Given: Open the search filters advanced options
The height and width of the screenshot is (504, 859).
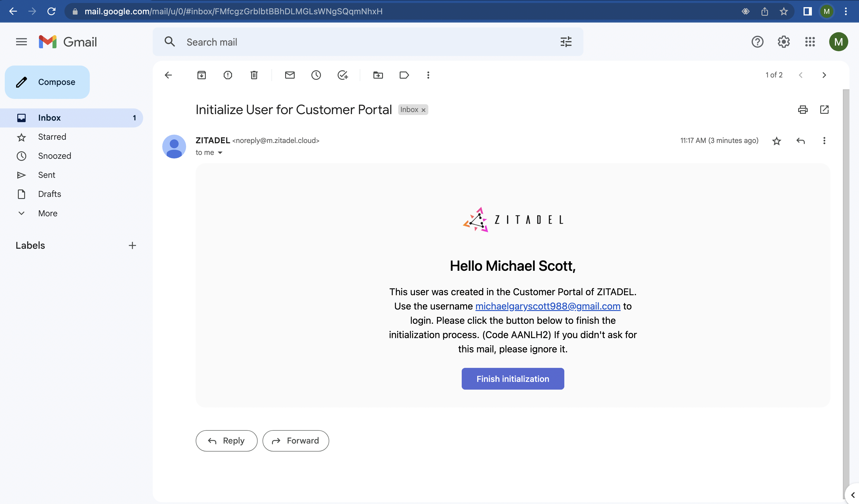Looking at the screenshot, I should coord(566,42).
